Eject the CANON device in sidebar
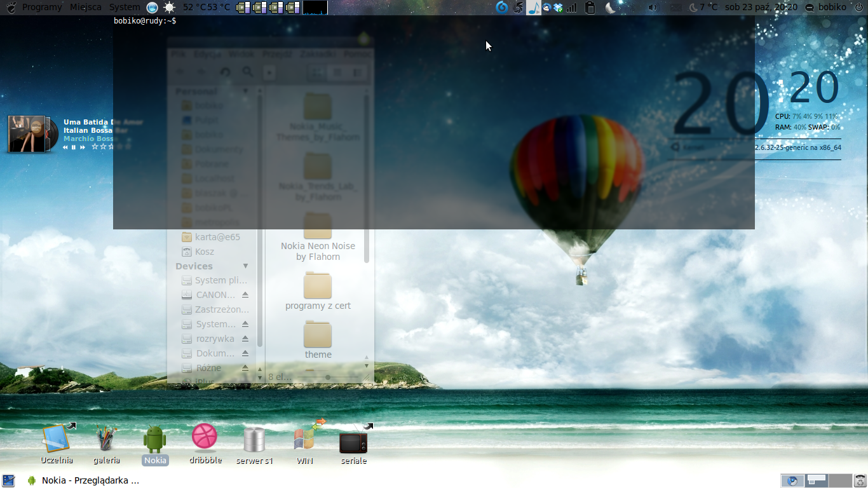 [x=245, y=295]
